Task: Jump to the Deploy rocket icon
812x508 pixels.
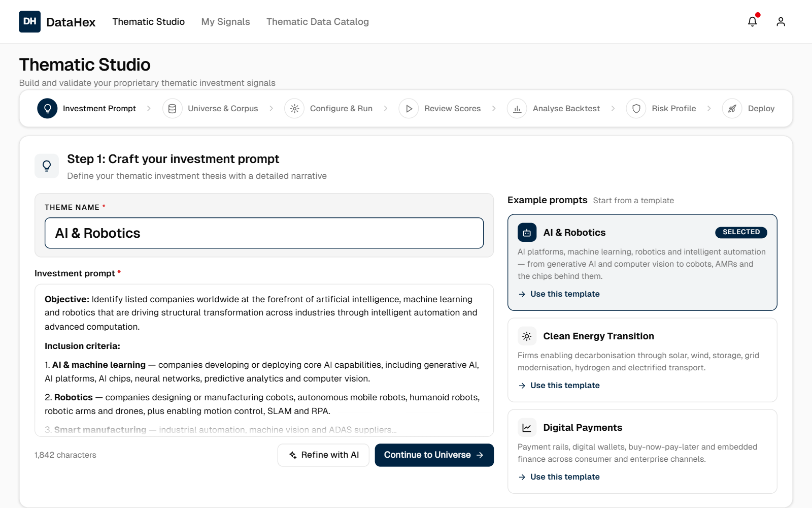Action: 732,108
